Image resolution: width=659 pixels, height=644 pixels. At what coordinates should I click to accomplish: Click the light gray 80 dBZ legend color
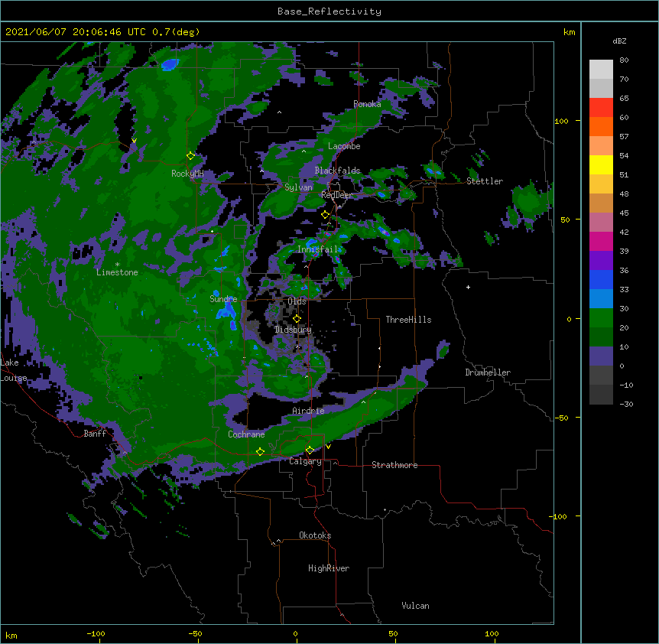[x=601, y=70]
